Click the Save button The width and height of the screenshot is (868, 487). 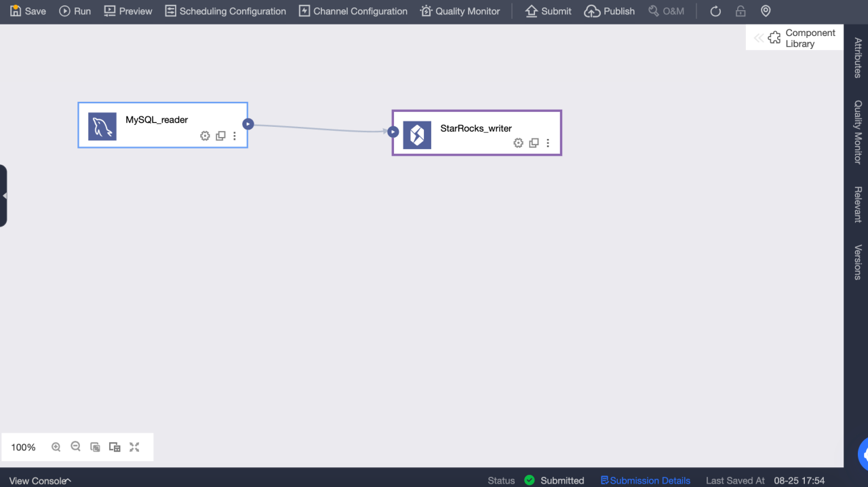(x=28, y=12)
